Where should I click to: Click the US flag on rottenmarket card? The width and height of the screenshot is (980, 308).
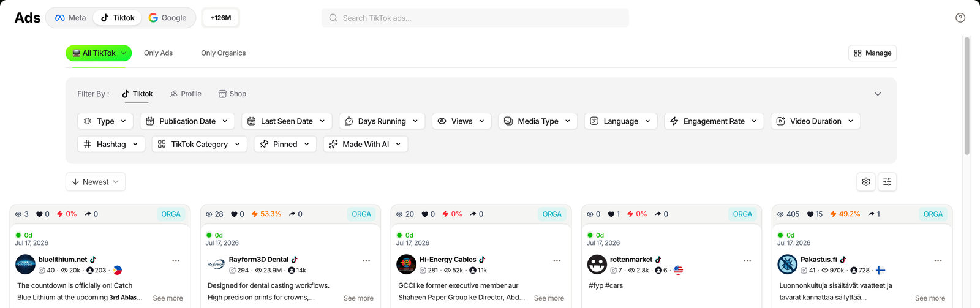tap(678, 270)
